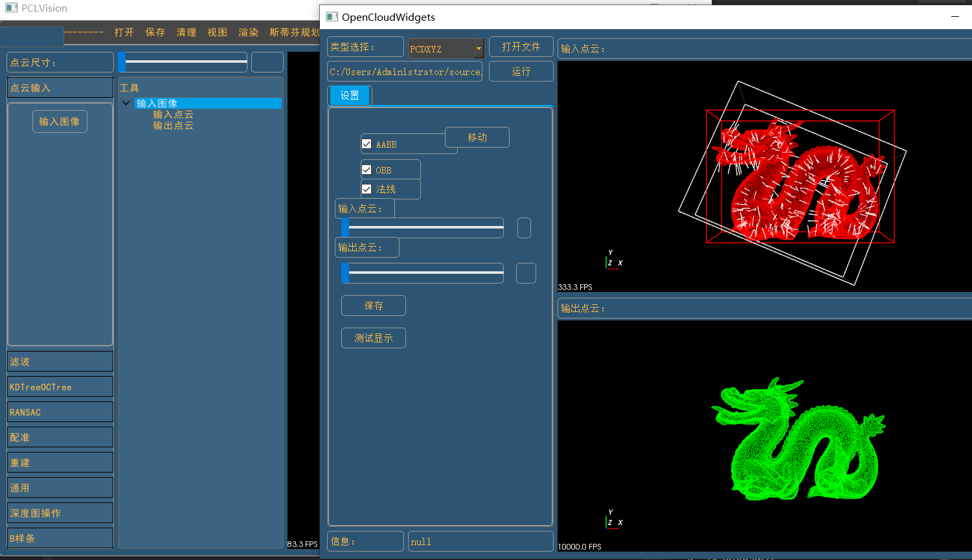972x560 pixels.
Task: Open the 渲染 menu in PCLVision
Action: pyautogui.click(x=248, y=32)
